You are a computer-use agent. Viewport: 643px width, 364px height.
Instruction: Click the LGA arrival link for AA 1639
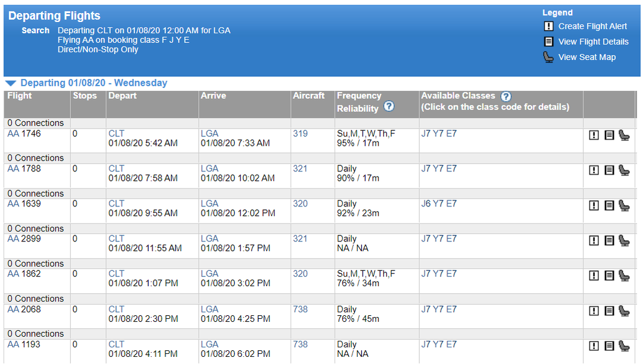click(x=210, y=203)
